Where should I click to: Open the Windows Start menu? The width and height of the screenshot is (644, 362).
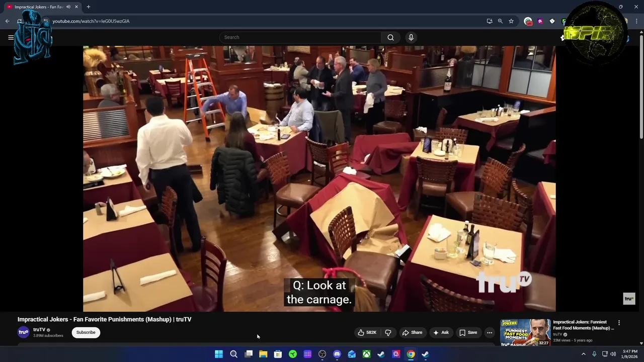pos(219,354)
